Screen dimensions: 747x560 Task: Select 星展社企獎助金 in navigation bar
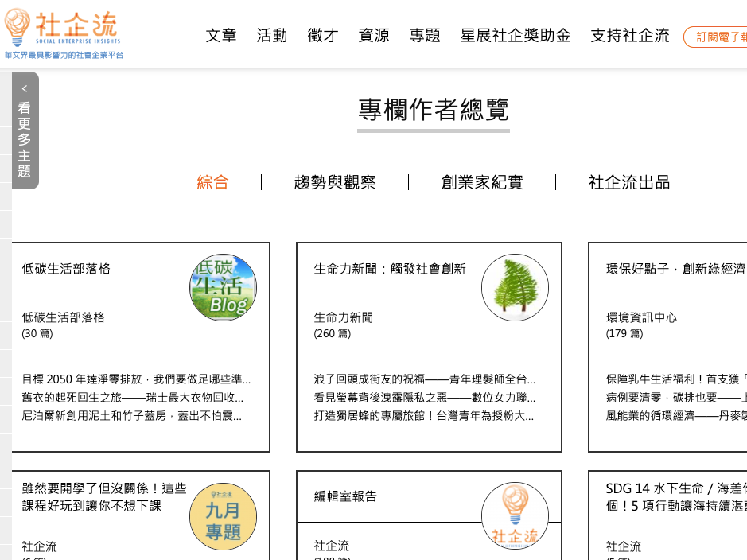point(516,36)
